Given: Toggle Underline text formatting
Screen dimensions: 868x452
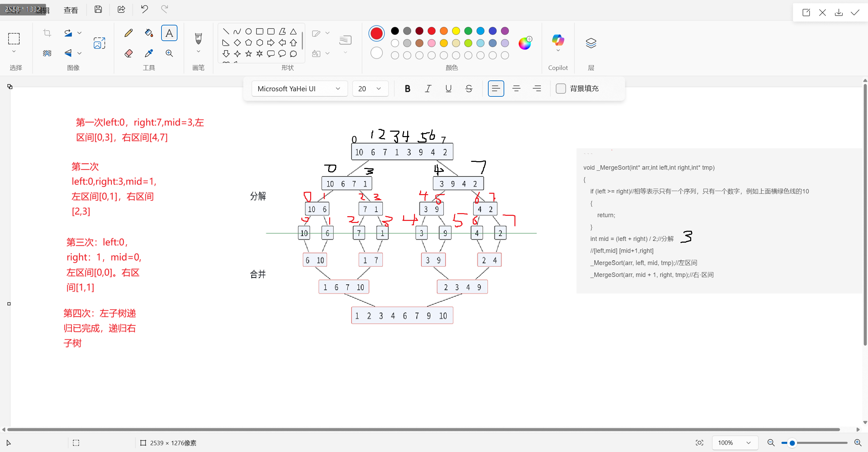Looking at the screenshot, I should (448, 89).
